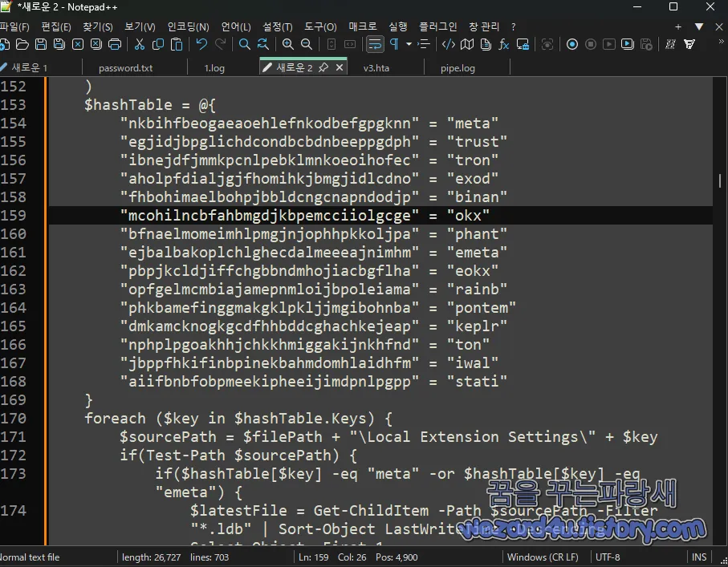Undo last edit with the Undo arrow
The image size is (728, 567).
tap(201, 44)
